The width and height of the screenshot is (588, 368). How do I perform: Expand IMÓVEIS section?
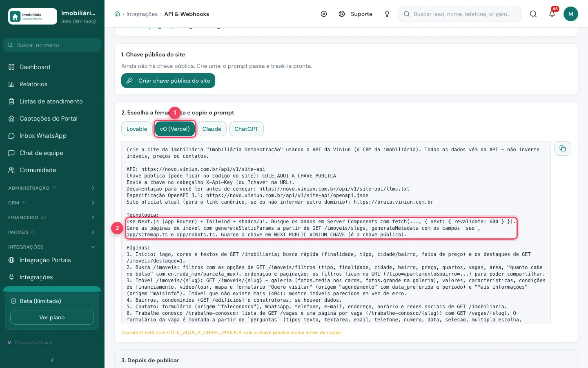click(x=52, y=232)
